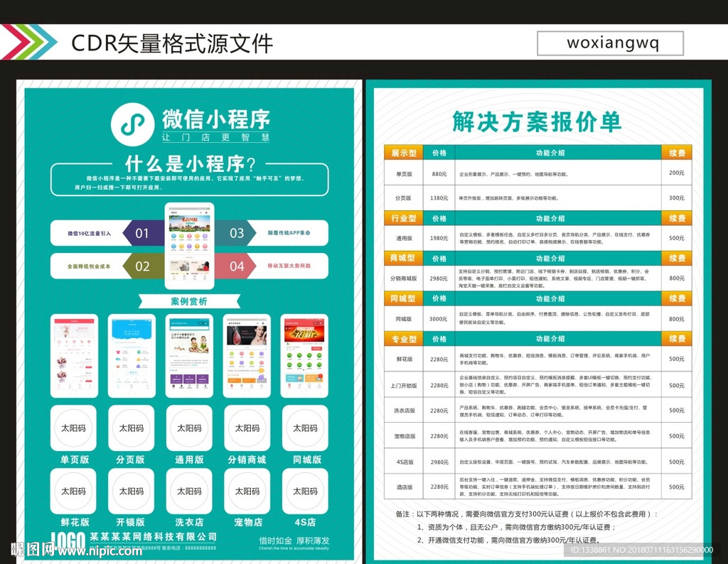Select the 展示型 orange header
728x564 pixels.
tap(403, 153)
